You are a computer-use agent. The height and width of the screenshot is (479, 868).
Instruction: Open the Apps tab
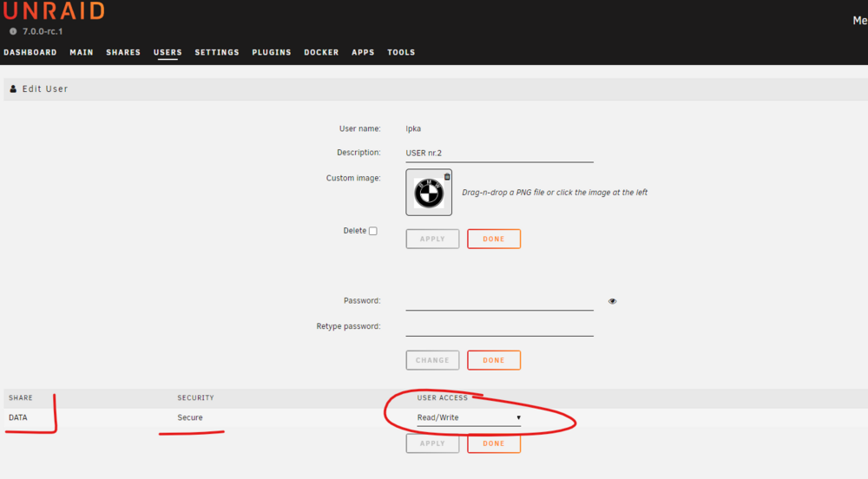(363, 52)
